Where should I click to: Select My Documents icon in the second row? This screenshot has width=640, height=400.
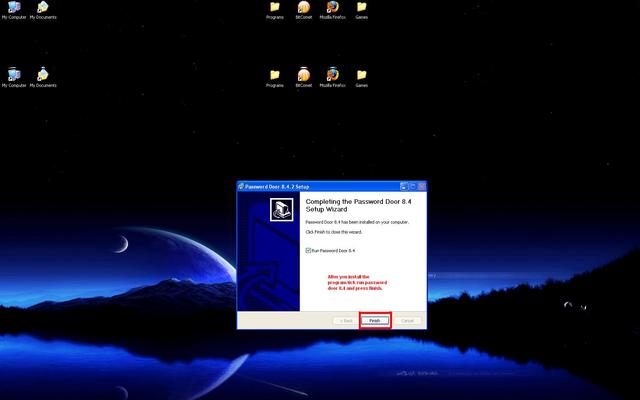[43, 75]
